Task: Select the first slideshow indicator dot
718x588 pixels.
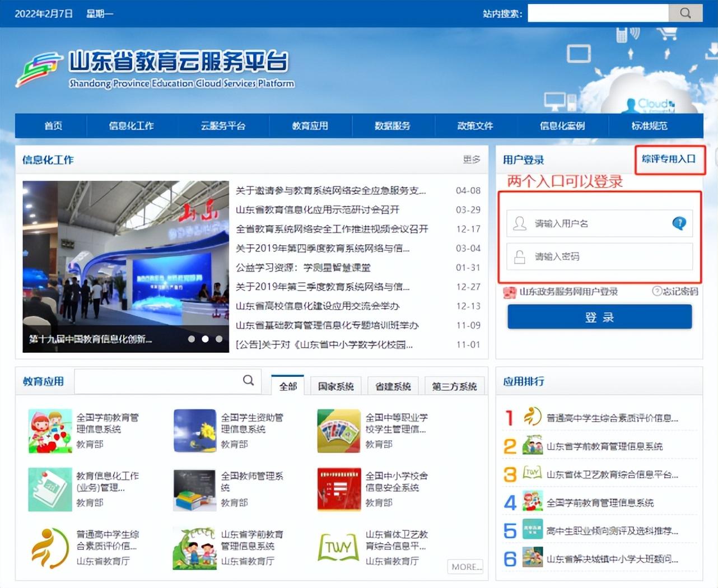Action: 192,339
